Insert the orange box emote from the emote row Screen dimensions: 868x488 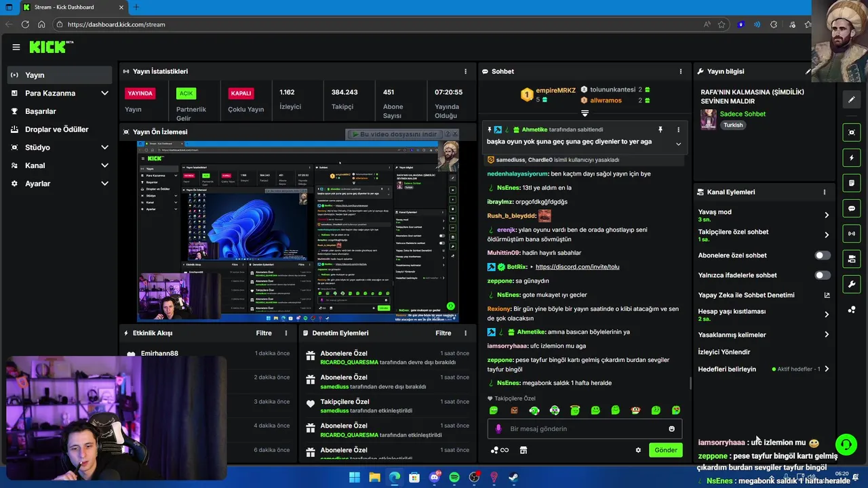coord(514,410)
